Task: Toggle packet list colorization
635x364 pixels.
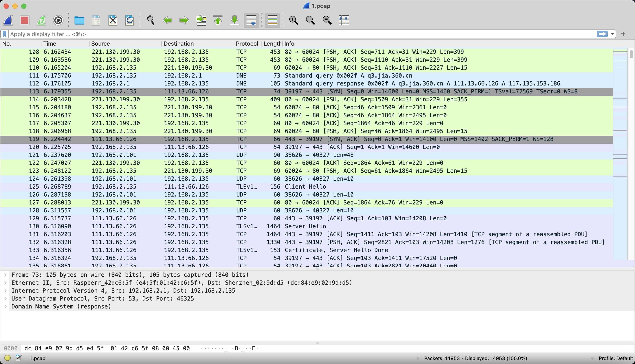Action: point(272,20)
